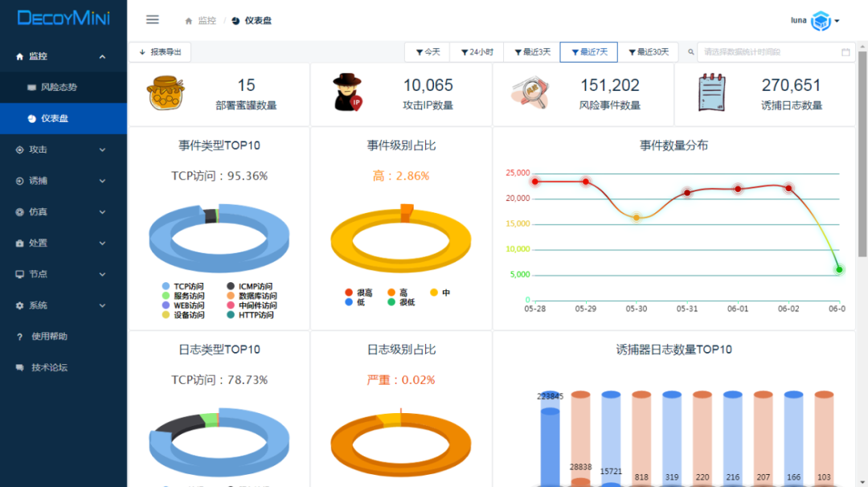Click the 风险态势 sidebar icon
Viewport: 868px width, 487px height.
tap(31, 88)
